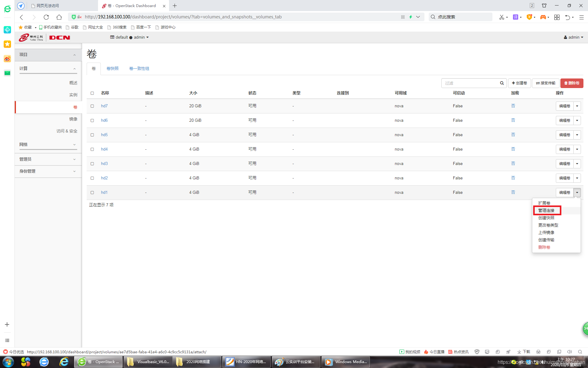Open the admin user dropdown
Screen dimensions: 588x368
tap(573, 37)
